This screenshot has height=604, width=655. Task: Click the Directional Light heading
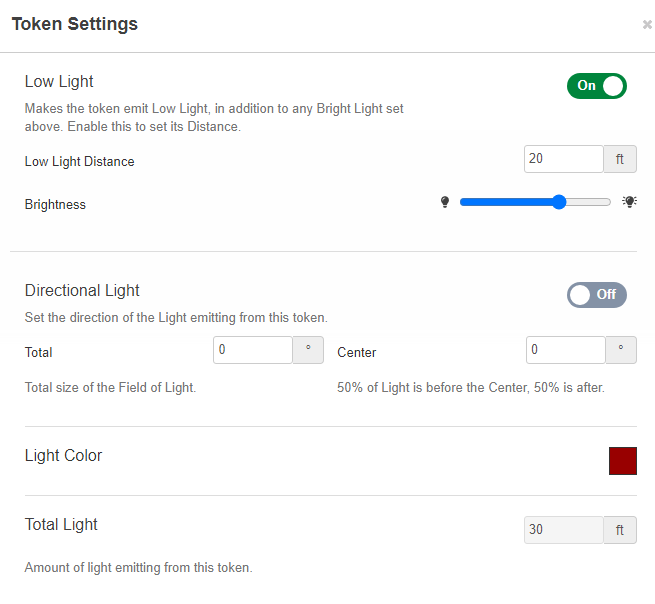(x=82, y=291)
